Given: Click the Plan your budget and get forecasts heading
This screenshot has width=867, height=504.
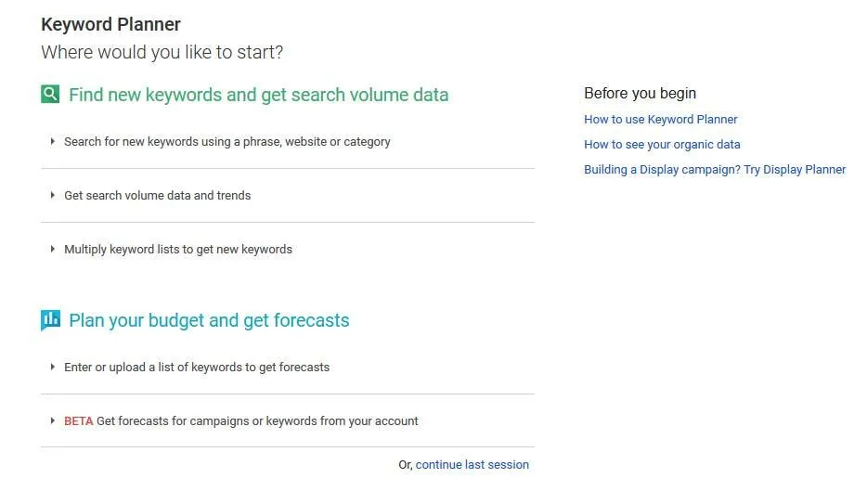Looking at the screenshot, I should (209, 320).
